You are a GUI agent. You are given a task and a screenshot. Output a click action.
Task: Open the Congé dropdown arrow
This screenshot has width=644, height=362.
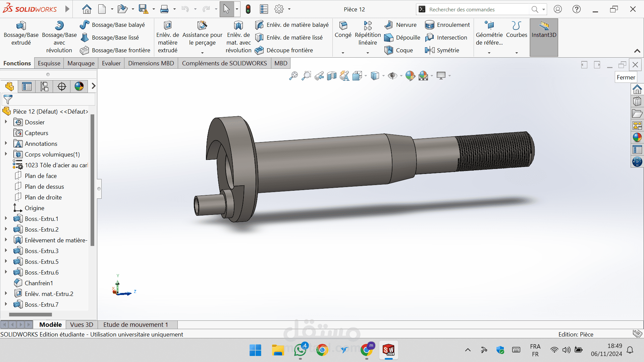tap(343, 53)
